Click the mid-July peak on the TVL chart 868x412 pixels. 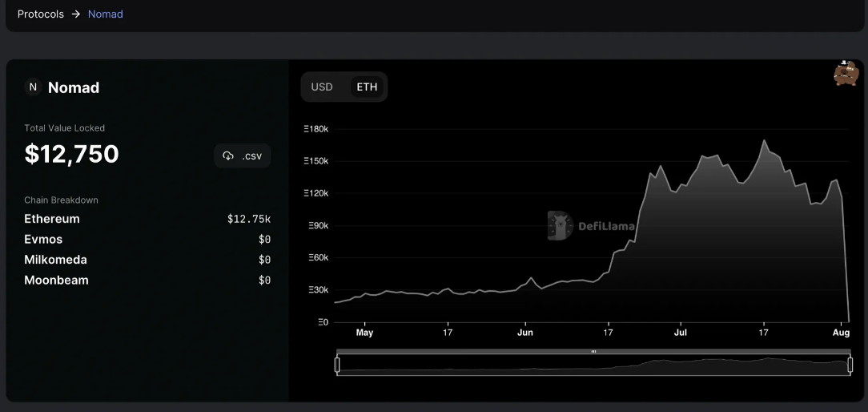point(765,140)
